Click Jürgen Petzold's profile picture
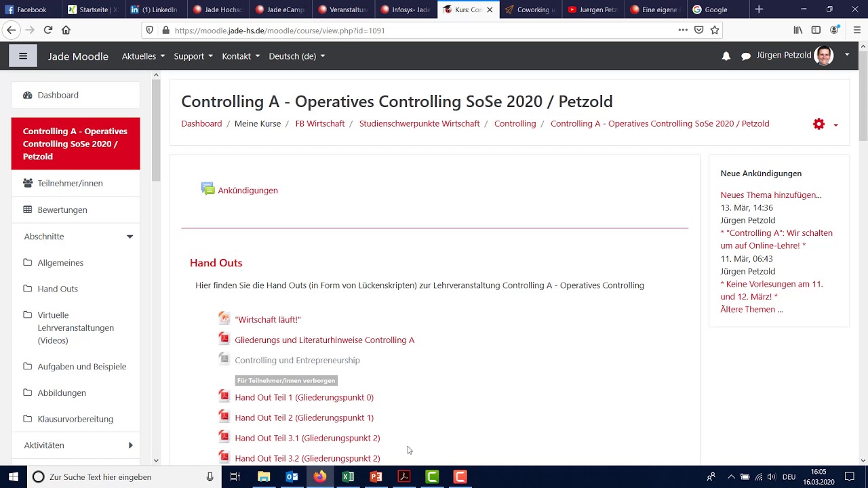Viewport: 868px width, 488px height. 824,56
